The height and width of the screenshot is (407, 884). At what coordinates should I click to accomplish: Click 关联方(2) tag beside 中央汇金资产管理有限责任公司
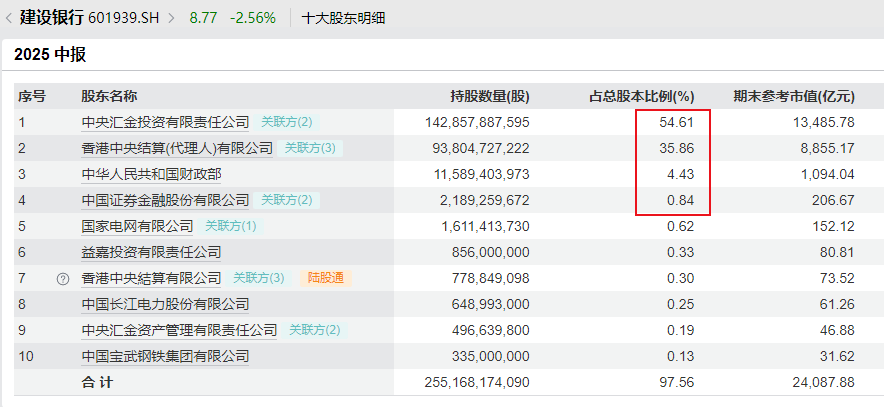click(315, 330)
